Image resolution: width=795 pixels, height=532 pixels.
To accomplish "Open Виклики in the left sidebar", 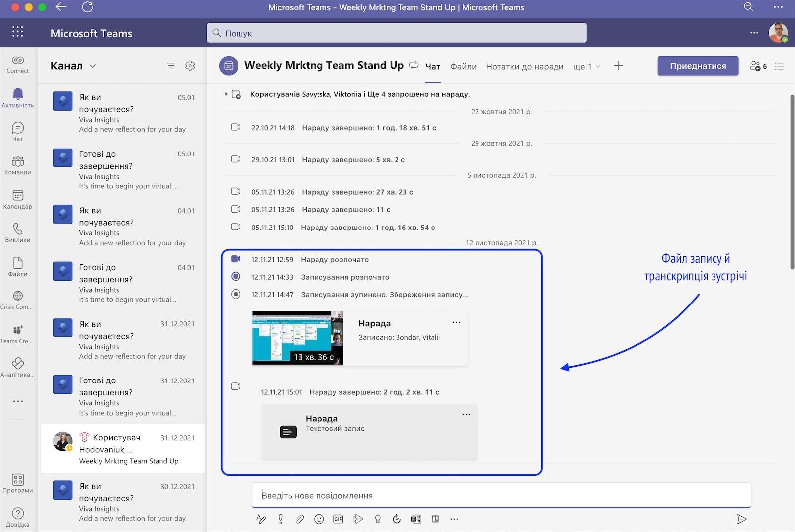I will coord(18,233).
